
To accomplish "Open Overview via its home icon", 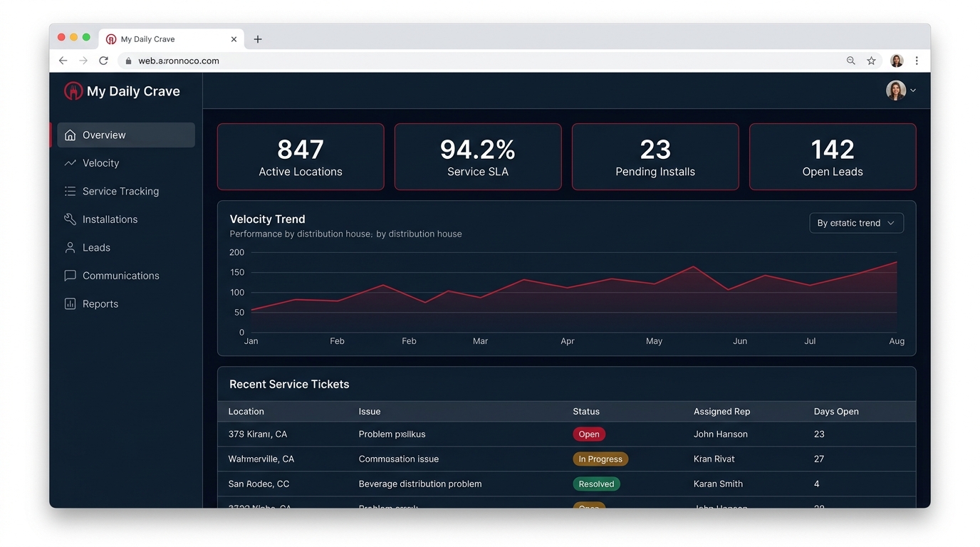I will pos(70,135).
